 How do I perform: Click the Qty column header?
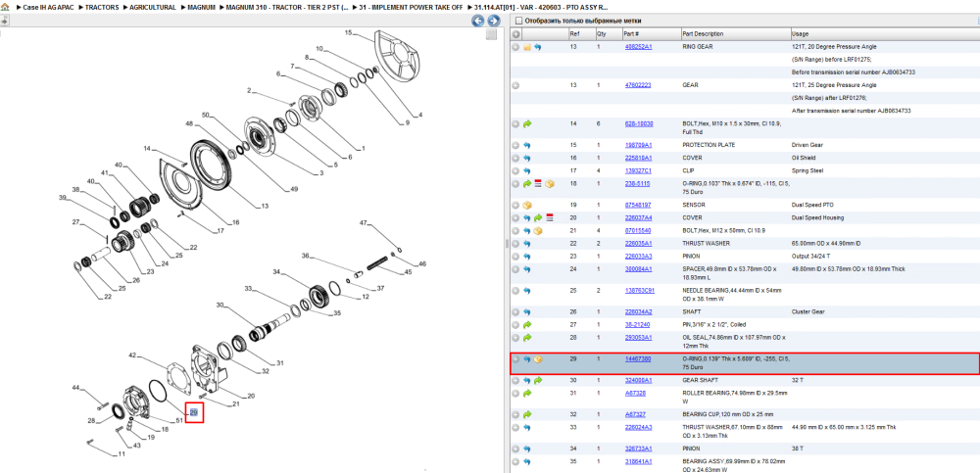point(609,33)
